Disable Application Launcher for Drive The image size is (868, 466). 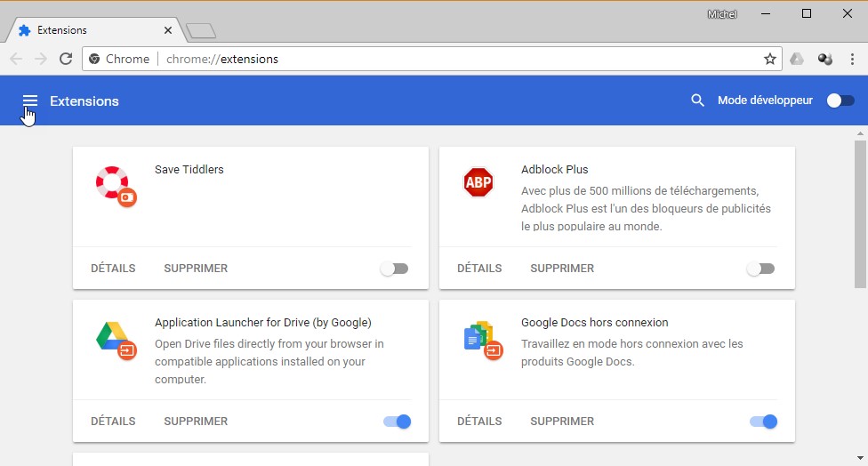click(x=398, y=422)
